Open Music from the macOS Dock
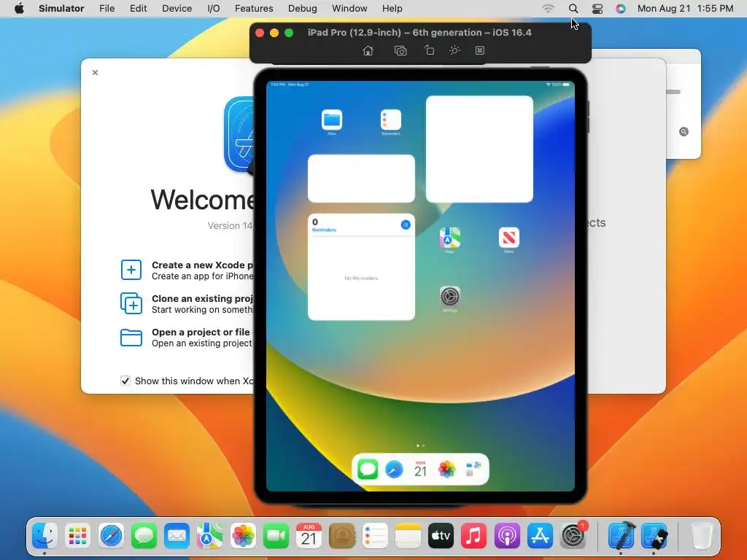The height and width of the screenshot is (560, 747). click(x=473, y=536)
